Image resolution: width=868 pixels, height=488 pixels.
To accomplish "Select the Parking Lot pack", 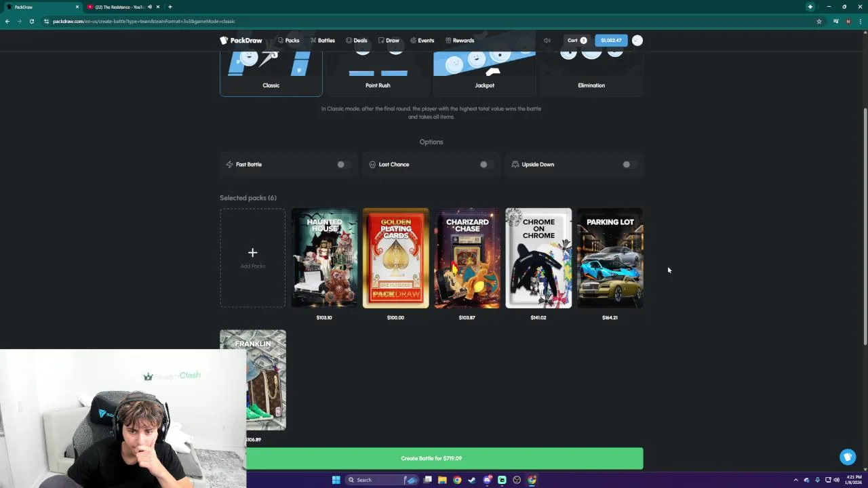I will click(x=610, y=258).
